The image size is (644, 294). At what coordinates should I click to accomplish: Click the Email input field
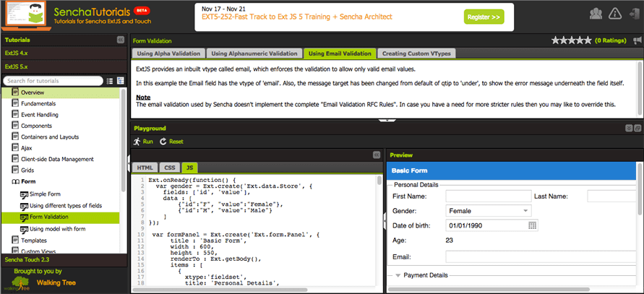pos(541,257)
